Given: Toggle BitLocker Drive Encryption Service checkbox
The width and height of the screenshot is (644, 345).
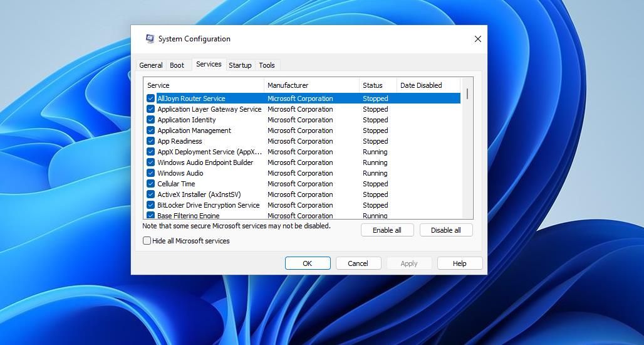Looking at the screenshot, I should (151, 205).
